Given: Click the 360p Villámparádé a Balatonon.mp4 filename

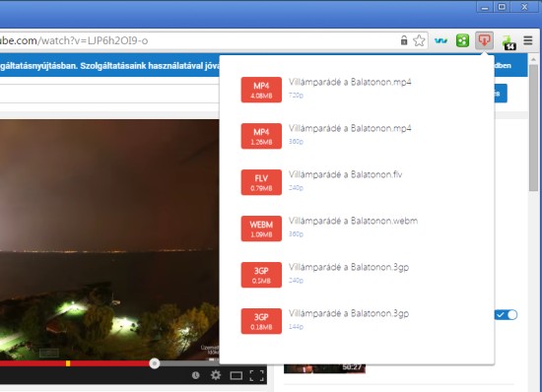Looking at the screenshot, I should pos(350,128).
